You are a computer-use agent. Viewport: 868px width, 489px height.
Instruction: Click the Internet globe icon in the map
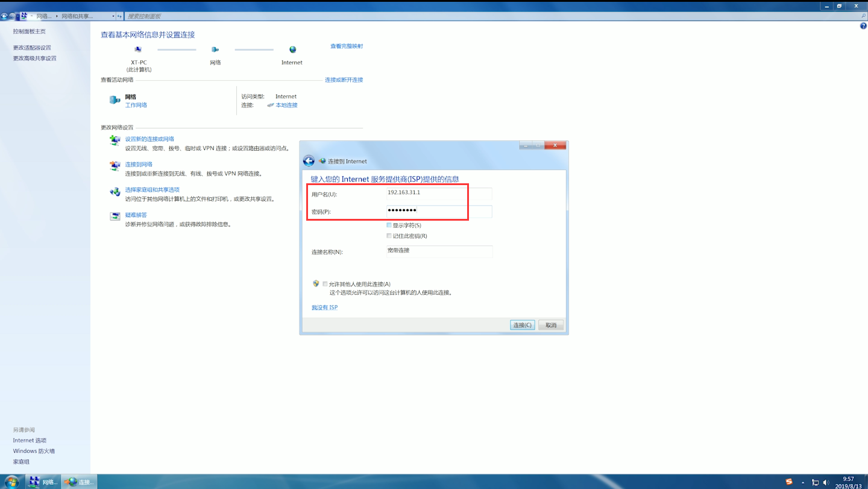292,49
